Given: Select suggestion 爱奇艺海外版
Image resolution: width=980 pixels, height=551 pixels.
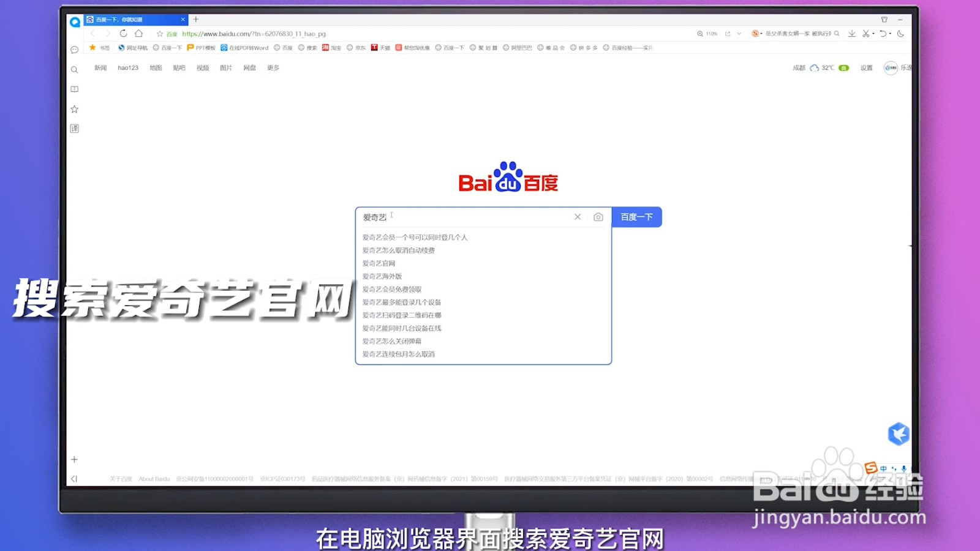Looking at the screenshot, I should point(382,276).
